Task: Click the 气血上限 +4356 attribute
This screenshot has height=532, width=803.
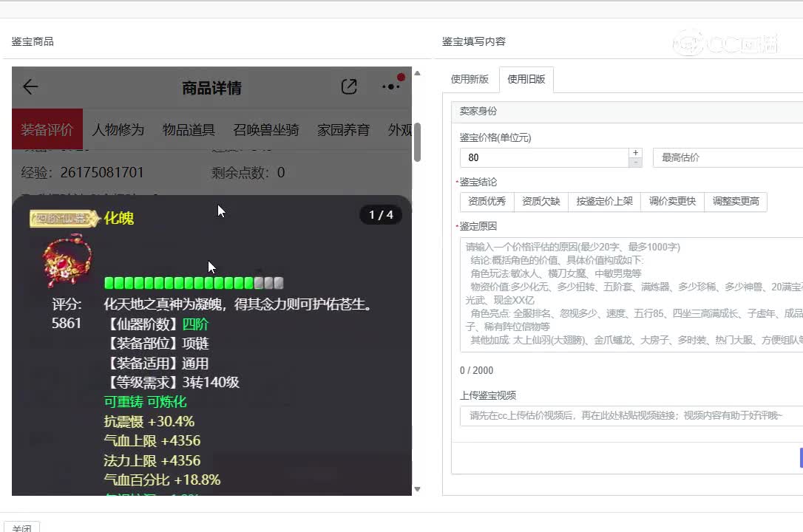Action: pyautogui.click(x=152, y=441)
